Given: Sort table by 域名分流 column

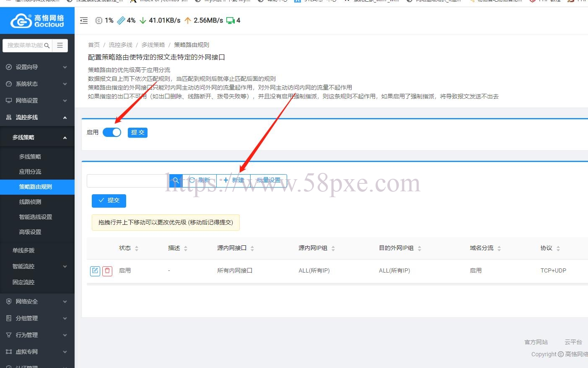Looking at the screenshot, I should (499, 248).
